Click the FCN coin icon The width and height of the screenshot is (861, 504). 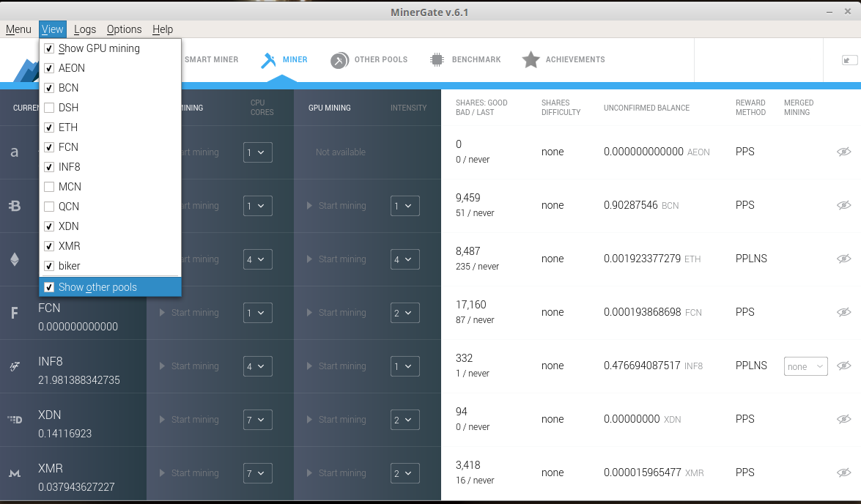15,313
